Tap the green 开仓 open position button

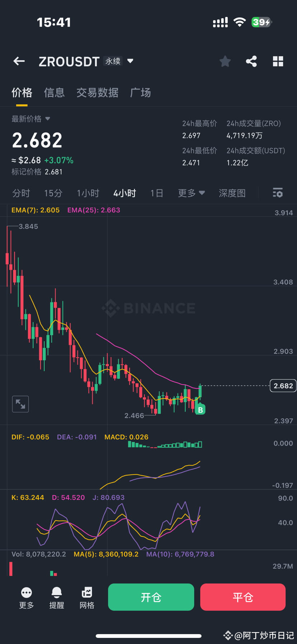[151, 597]
